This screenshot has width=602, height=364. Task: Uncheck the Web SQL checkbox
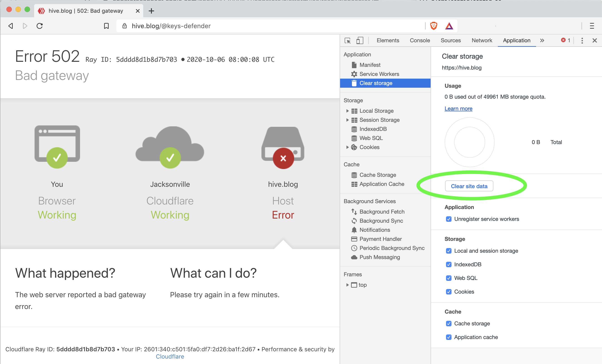click(449, 278)
